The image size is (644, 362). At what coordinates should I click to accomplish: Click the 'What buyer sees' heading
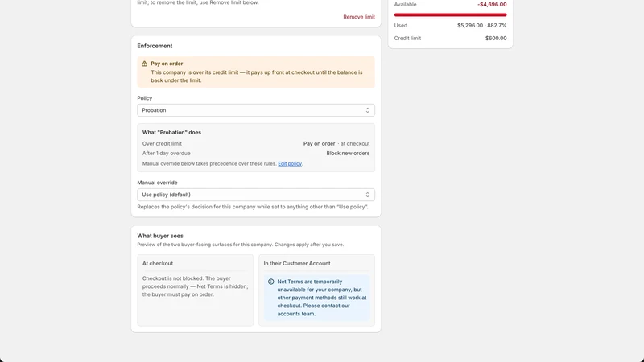(x=160, y=236)
